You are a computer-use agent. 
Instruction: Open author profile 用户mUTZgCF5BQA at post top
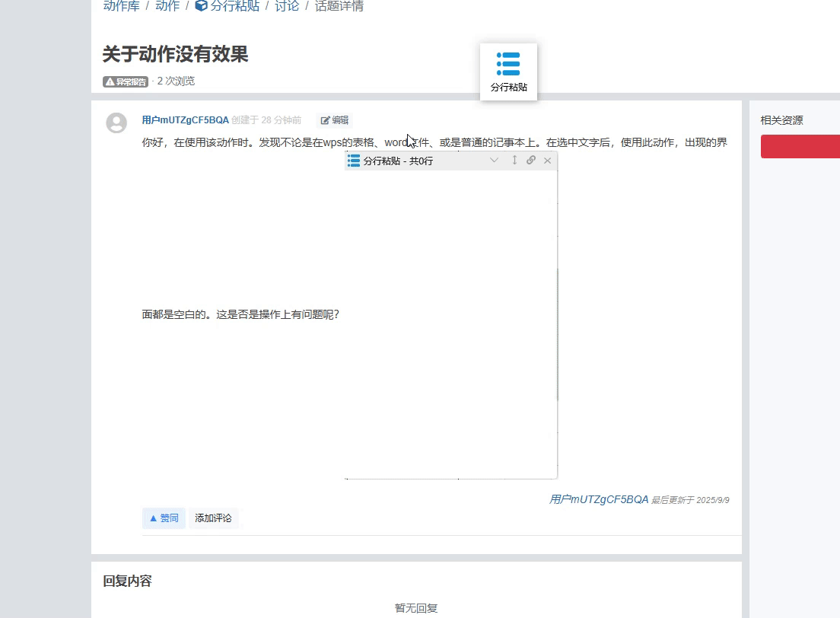click(185, 120)
